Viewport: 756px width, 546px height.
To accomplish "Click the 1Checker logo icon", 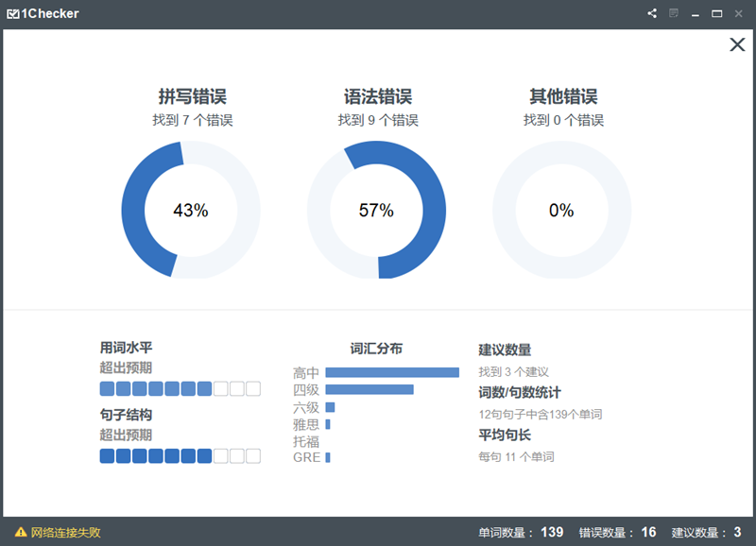I will (x=13, y=14).
